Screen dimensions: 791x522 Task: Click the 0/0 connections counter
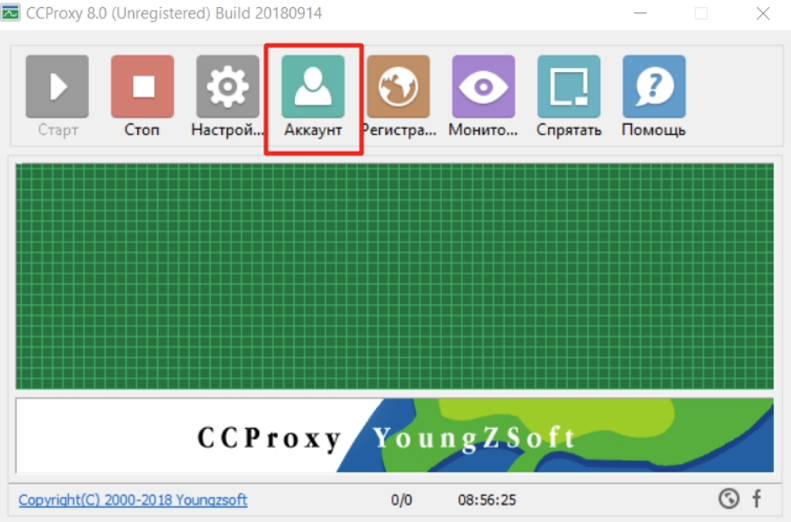click(401, 500)
